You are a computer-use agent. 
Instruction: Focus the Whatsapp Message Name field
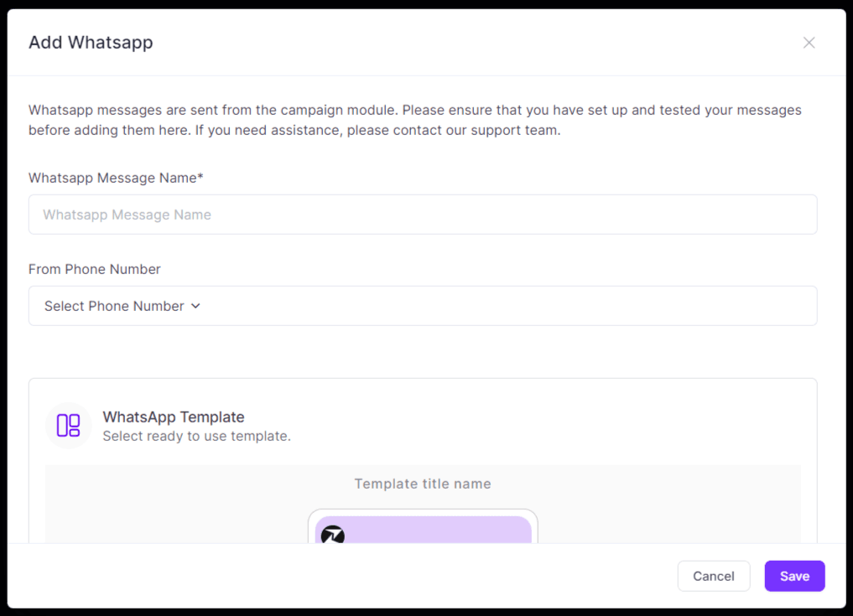(423, 215)
